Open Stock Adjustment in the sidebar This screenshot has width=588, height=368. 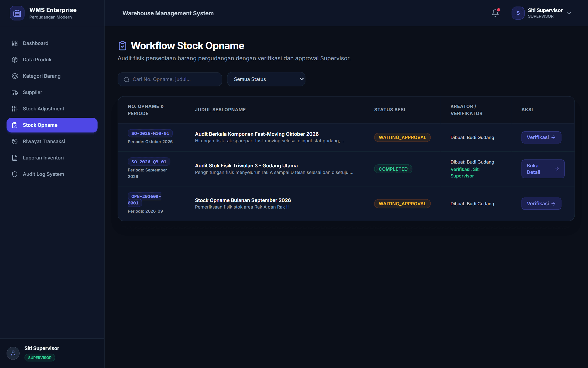(52, 109)
